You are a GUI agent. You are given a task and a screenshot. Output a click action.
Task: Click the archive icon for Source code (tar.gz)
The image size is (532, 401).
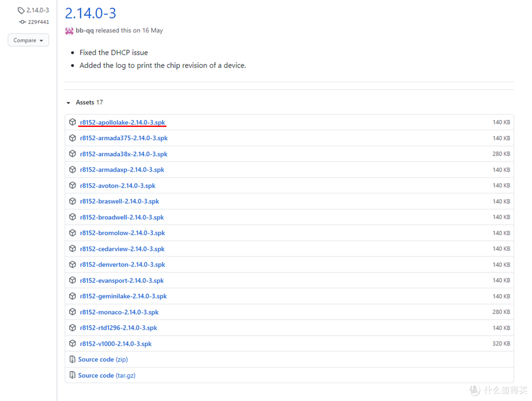72,375
